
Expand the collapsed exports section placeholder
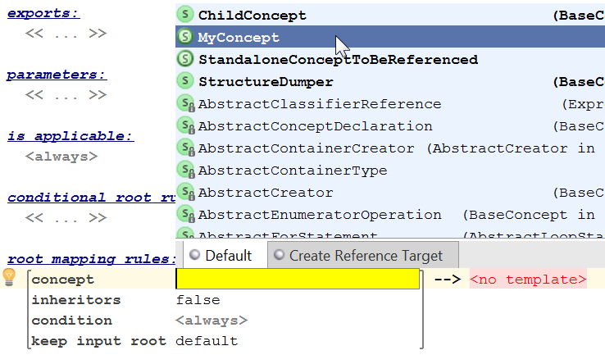pos(66,34)
